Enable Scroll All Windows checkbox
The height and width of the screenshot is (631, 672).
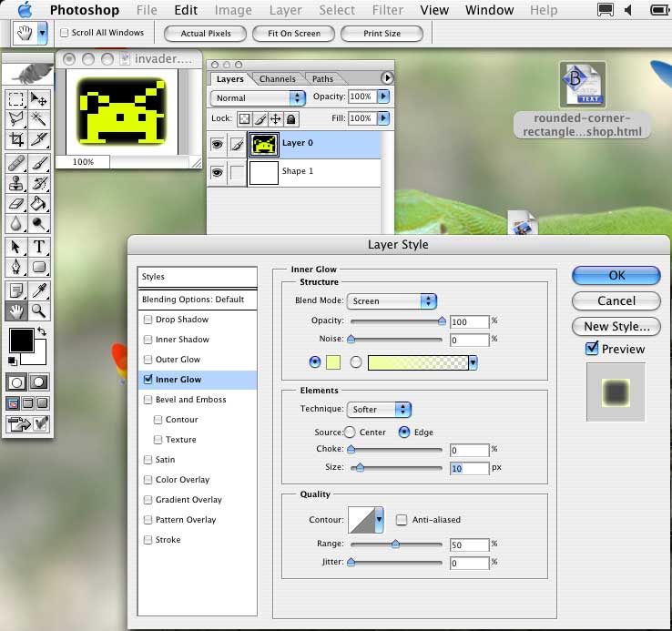click(x=65, y=33)
